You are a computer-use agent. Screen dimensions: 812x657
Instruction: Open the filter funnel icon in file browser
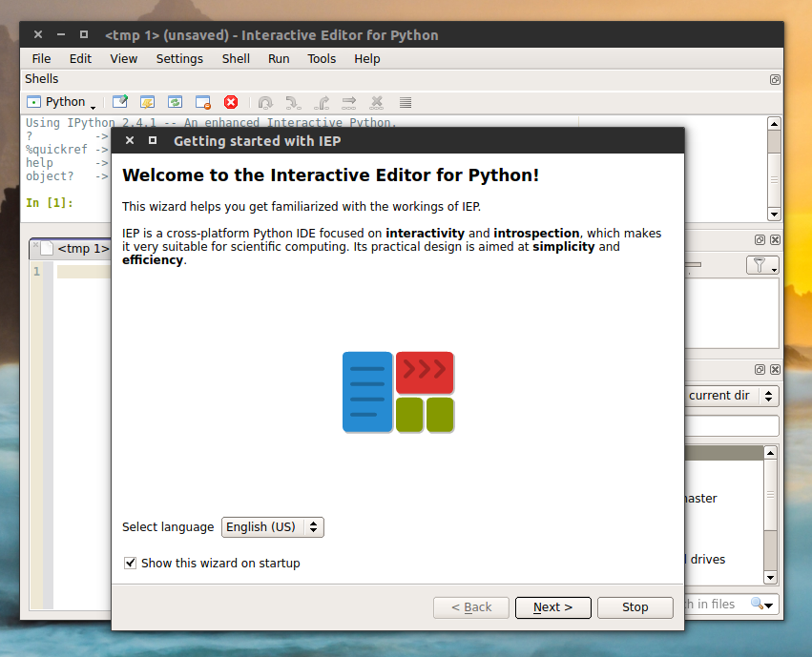(760, 264)
